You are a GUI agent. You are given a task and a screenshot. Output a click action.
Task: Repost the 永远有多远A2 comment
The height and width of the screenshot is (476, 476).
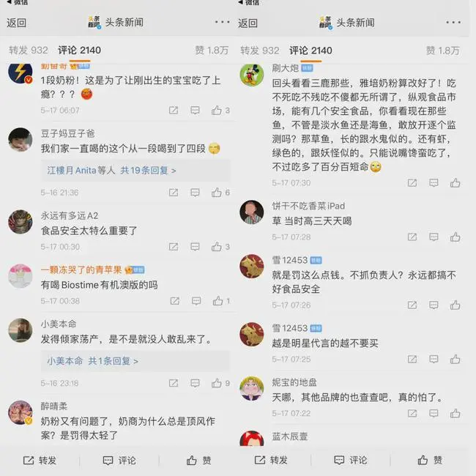(x=174, y=247)
